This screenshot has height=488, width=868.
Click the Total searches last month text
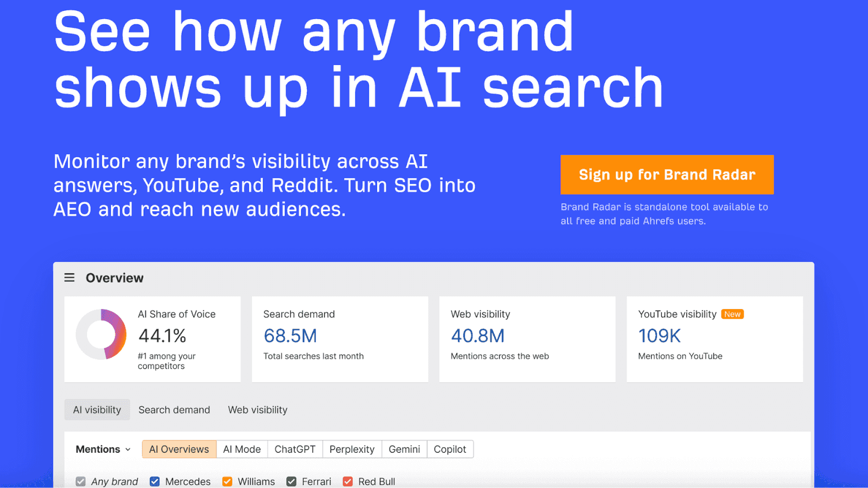314,356
